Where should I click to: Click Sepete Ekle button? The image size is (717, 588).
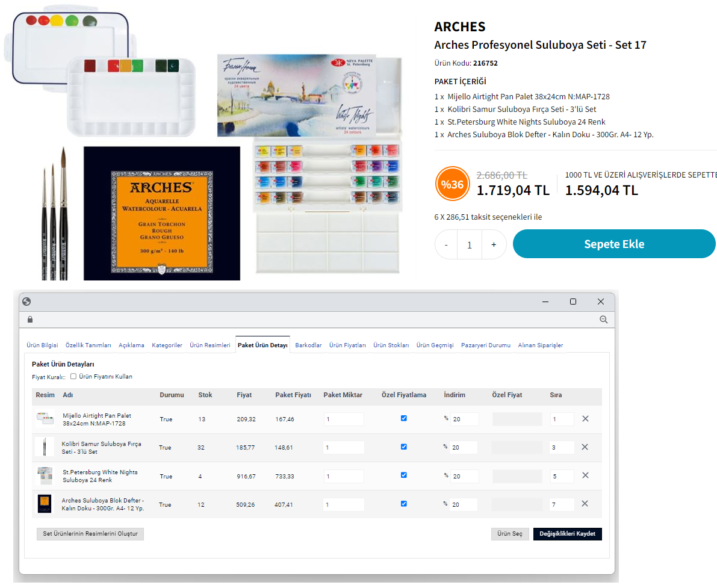614,244
